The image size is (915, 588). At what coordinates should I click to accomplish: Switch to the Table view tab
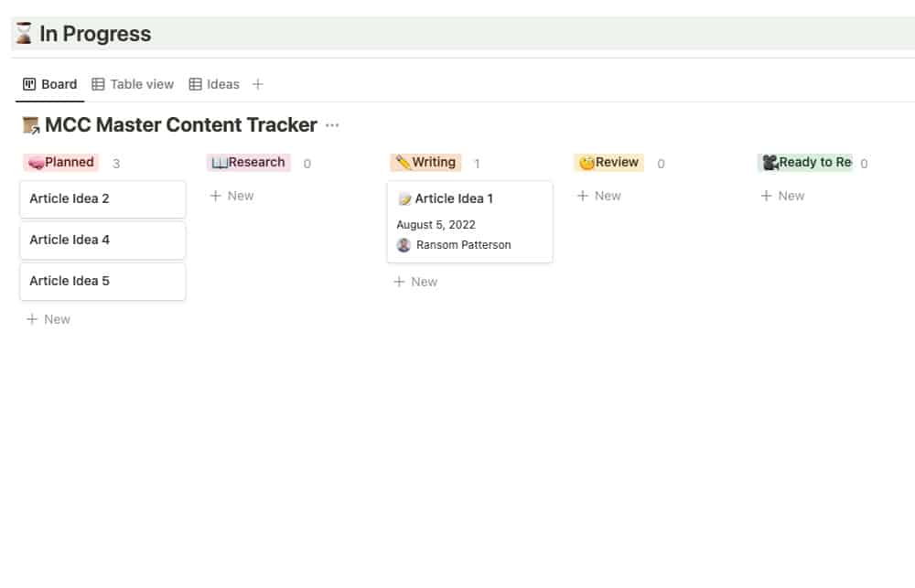(141, 83)
